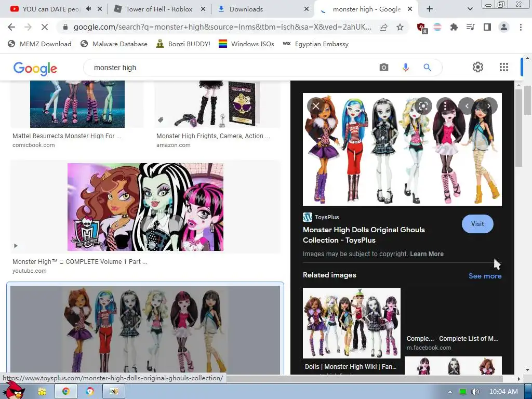
Task: Open the MEMZ Download bookmark
Action: (x=39, y=44)
